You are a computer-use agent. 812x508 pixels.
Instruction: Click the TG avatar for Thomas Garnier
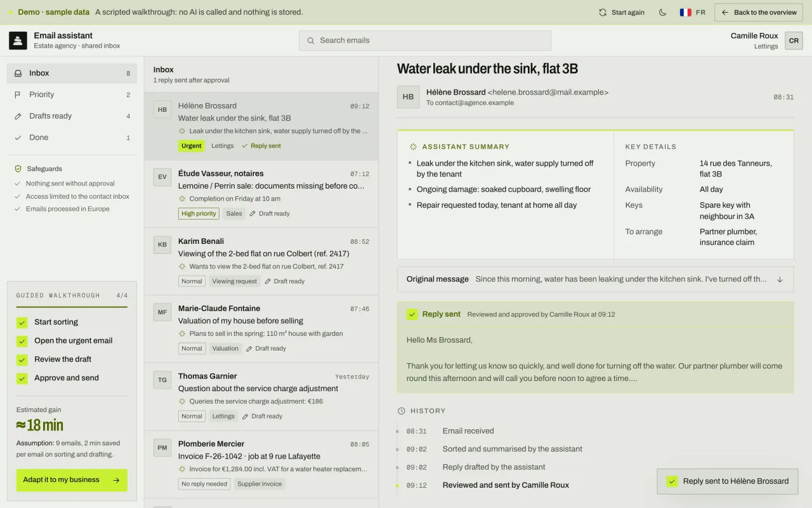click(162, 380)
